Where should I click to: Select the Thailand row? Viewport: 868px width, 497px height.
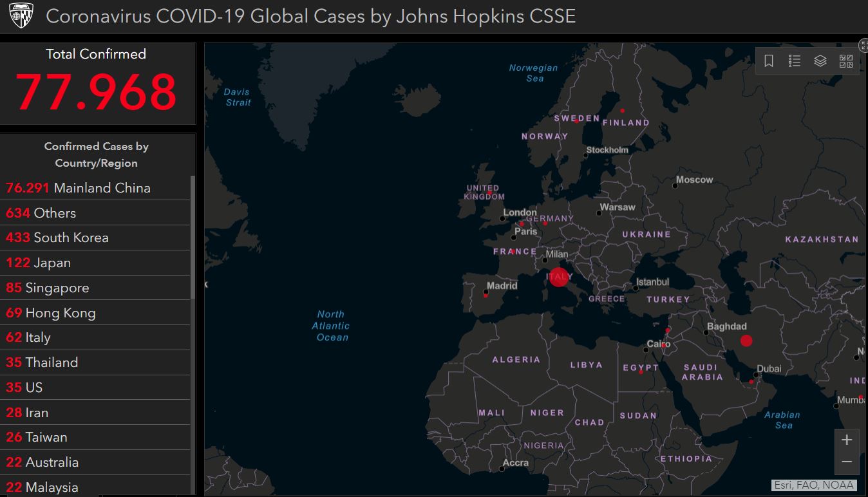(95, 362)
